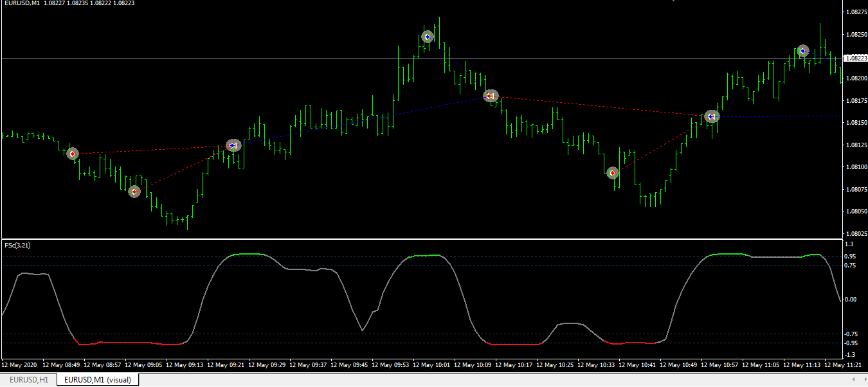Click the 12 May 10:57 time label

[x=721, y=364]
